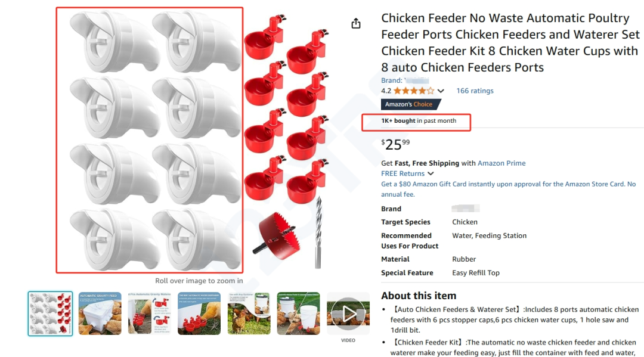
Task: Select the Best Automatic Water Dispenser thumbnail
Action: [x=199, y=313]
